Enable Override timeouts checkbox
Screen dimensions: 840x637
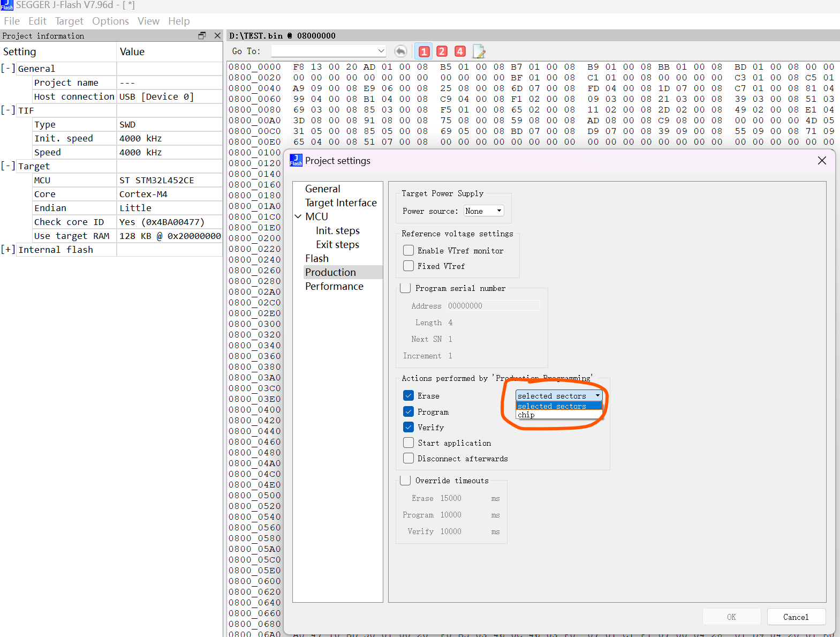pyautogui.click(x=405, y=480)
